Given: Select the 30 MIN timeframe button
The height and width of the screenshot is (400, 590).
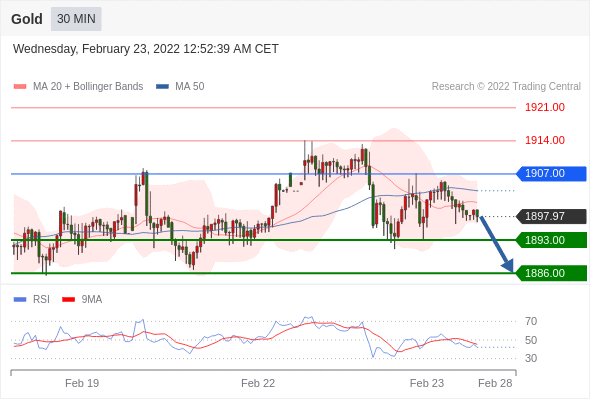Looking at the screenshot, I should 76,19.
